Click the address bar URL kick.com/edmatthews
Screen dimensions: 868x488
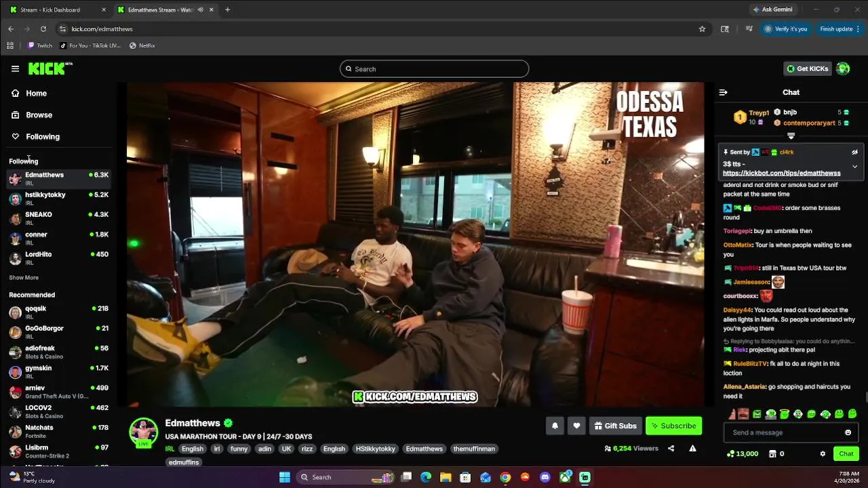(102, 29)
